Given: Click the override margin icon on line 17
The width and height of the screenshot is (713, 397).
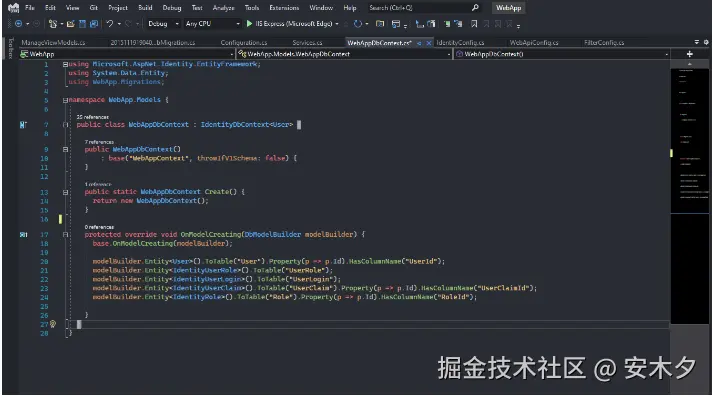Looking at the screenshot, I should 24,235.
